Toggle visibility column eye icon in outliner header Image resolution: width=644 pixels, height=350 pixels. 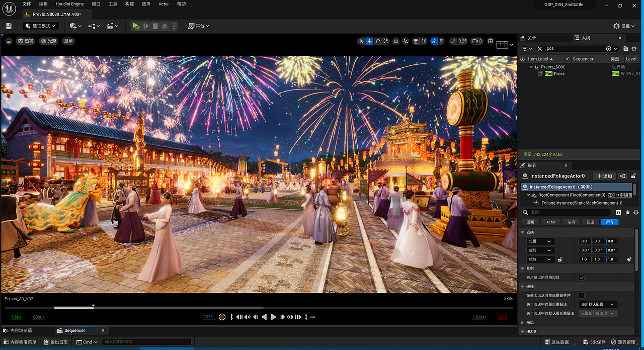pos(522,59)
